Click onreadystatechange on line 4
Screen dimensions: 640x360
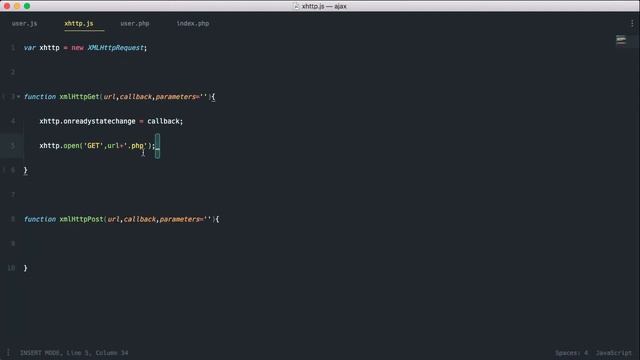coord(99,121)
